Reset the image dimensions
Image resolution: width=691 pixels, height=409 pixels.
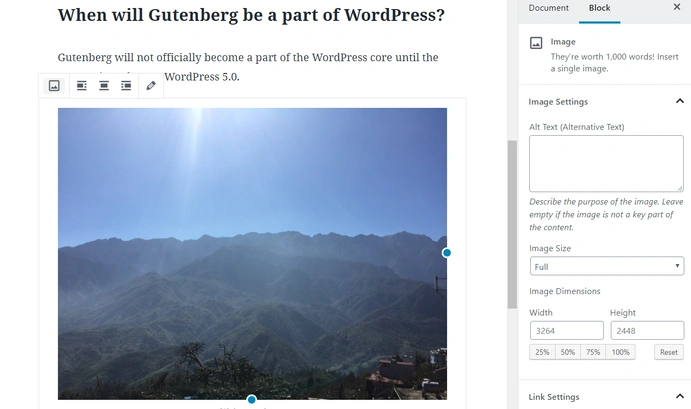[669, 352]
